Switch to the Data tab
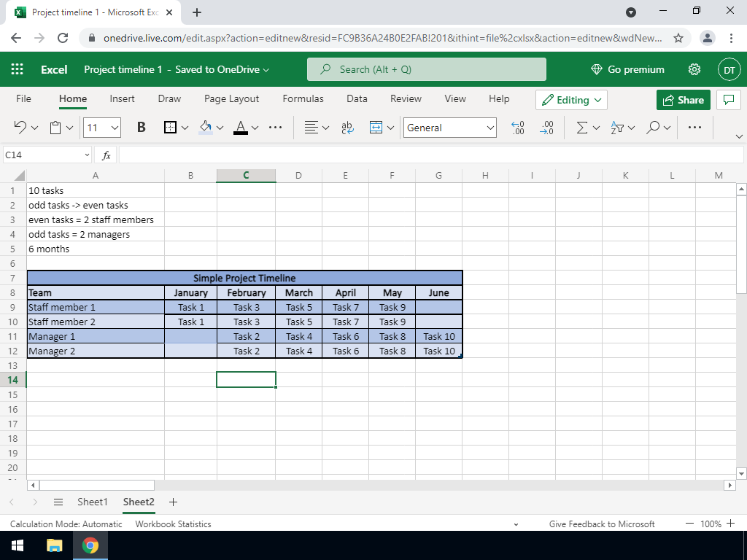 [357, 98]
